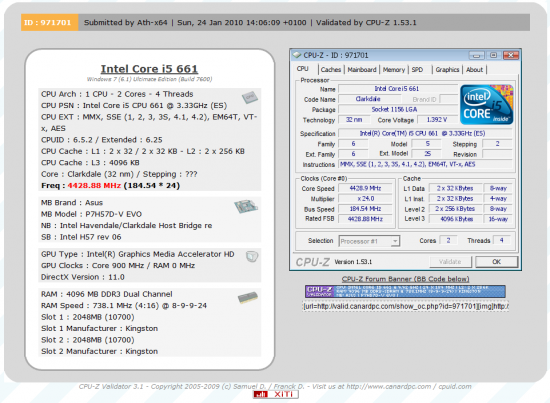Click the GPU Clocks : Core 900 MHz line
This screenshot has height=403, width=550.
coord(118,266)
